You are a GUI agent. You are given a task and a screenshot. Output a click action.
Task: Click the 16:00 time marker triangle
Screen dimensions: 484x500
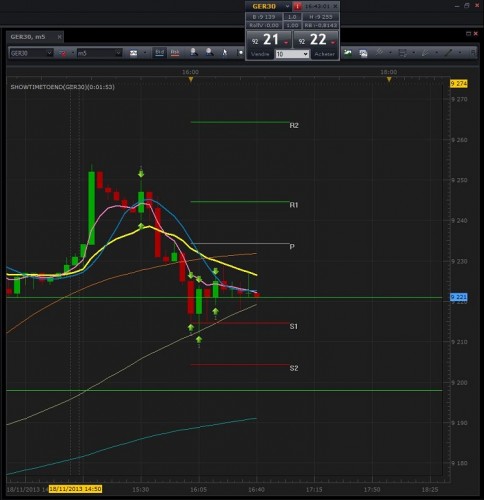(x=191, y=79)
